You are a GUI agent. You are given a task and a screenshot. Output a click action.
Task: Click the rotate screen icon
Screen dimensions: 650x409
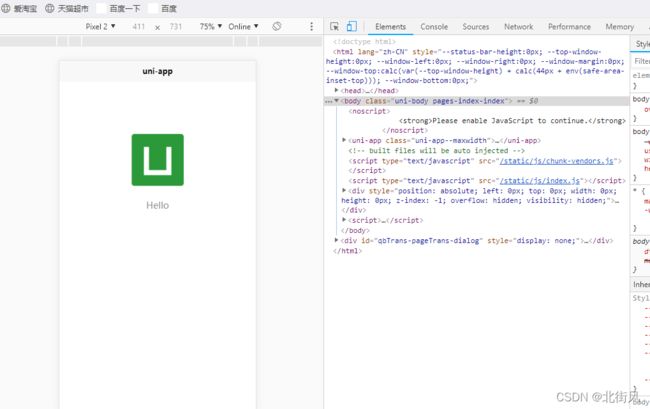(x=277, y=27)
